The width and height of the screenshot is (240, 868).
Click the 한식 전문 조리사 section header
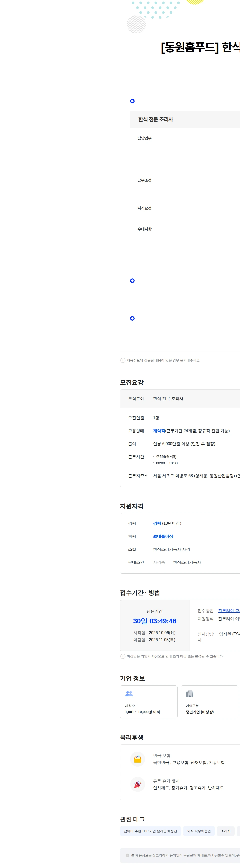click(x=185, y=119)
